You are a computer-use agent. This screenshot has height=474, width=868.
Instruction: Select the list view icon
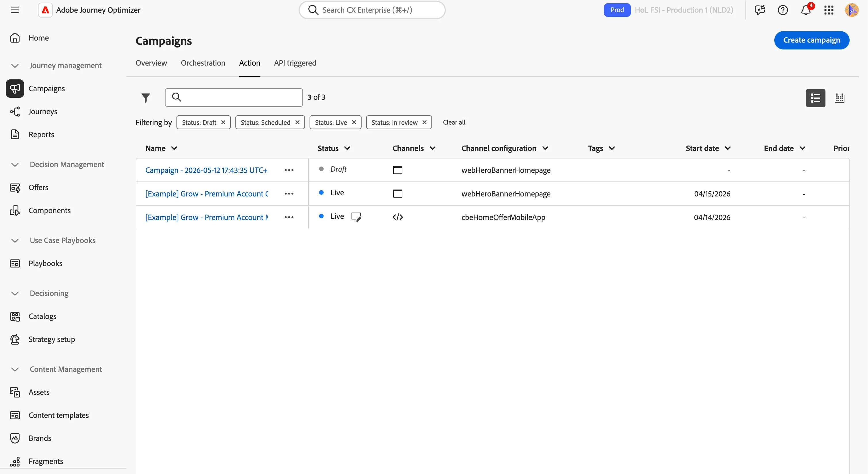(x=815, y=98)
